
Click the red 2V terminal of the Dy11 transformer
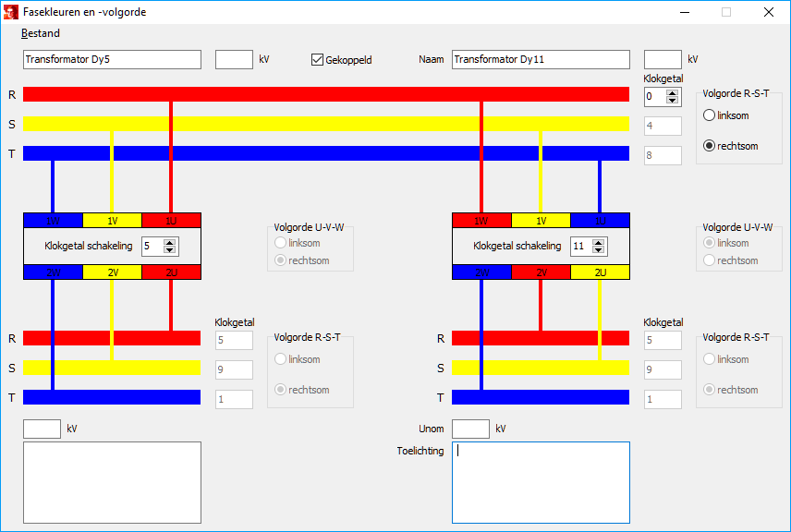[x=541, y=272]
